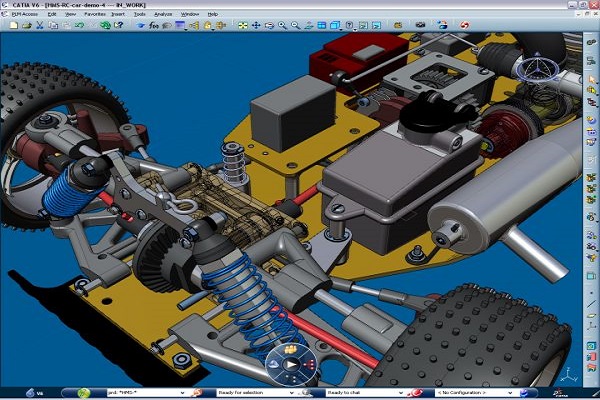Image resolution: width=600 pixels, height=400 pixels.
Task: Expand the 'Ready to chat' dropdown
Action: (401, 393)
